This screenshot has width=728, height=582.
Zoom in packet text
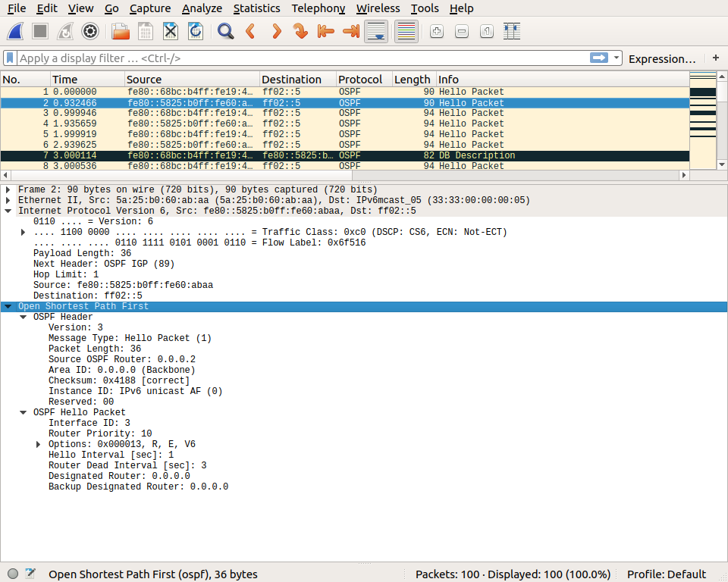pyautogui.click(x=437, y=32)
